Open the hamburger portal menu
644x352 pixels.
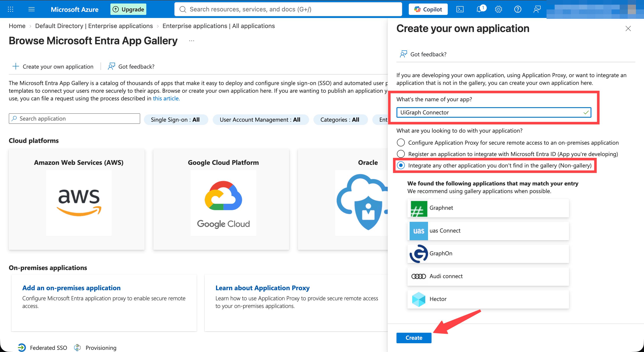32,9
